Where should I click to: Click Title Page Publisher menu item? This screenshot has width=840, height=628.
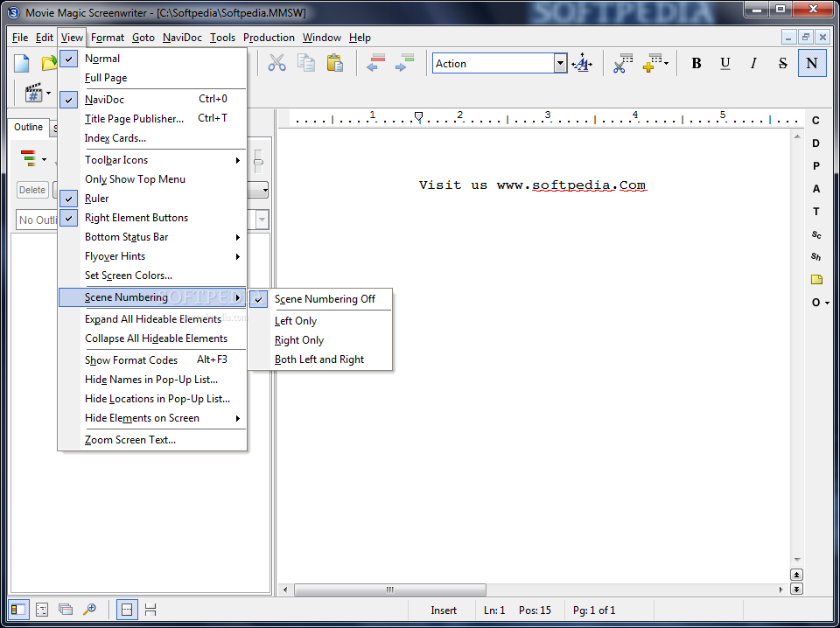[x=152, y=118]
